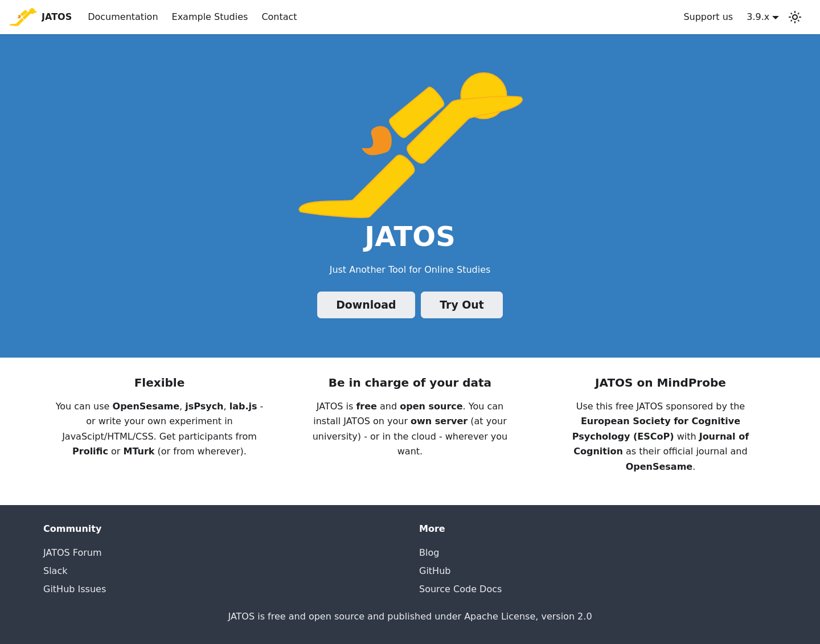Screen dimensions: 820x644
Task: Open the 3.9.x version dropdown
Action: (x=762, y=17)
